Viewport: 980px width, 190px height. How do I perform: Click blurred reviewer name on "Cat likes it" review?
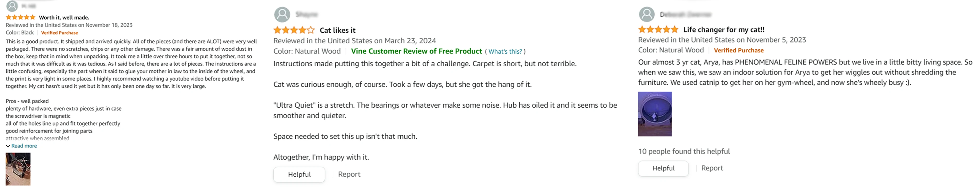[307, 14]
